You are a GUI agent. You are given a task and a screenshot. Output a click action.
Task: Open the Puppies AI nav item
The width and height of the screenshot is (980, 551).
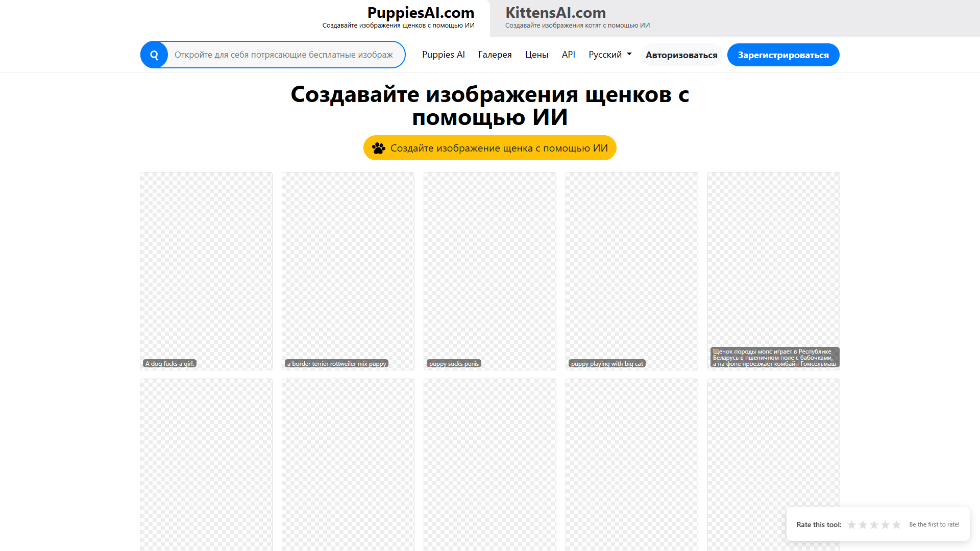[x=444, y=55]
